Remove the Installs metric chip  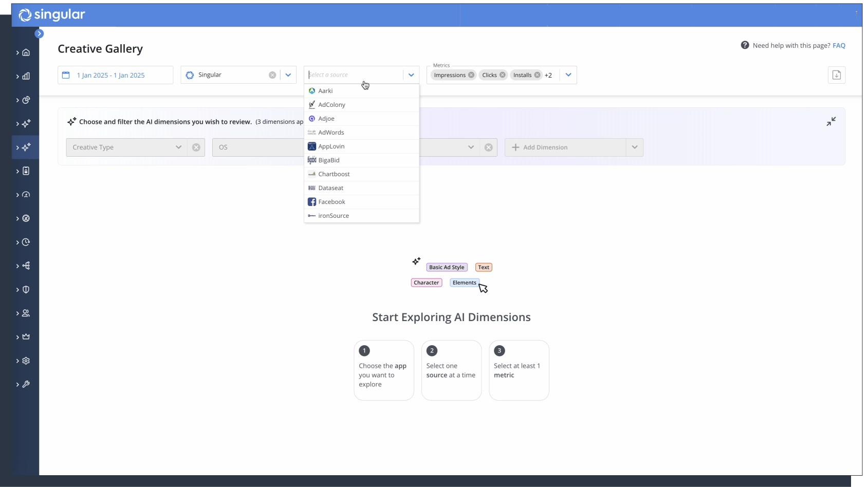coord(537,75)
